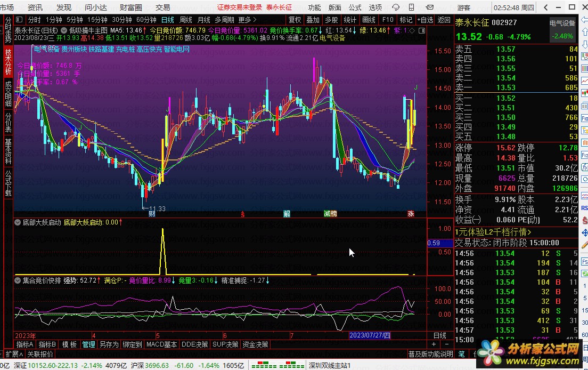Image resolution: width=588 pixels, height=370 pixels.
Task: Select the 指标A tab
Action: click(x=24, y=344)
